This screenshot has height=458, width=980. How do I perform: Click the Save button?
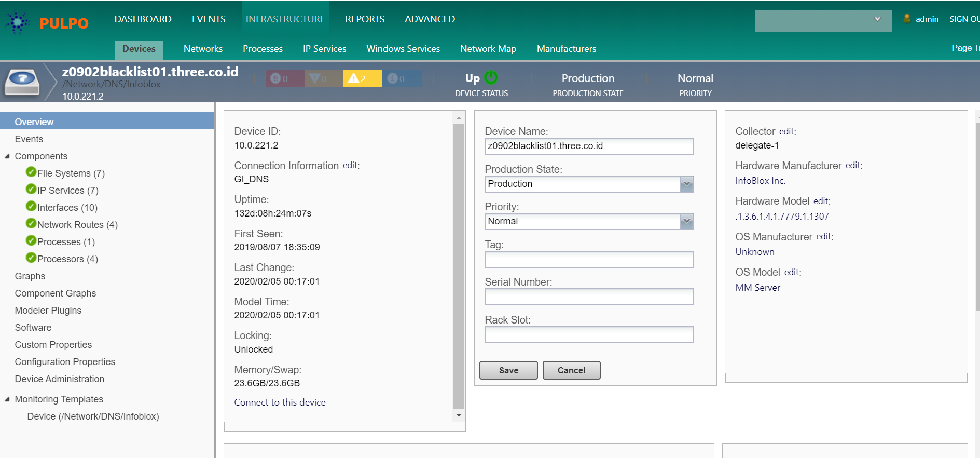pyautogui.click(x=508, y=370)
